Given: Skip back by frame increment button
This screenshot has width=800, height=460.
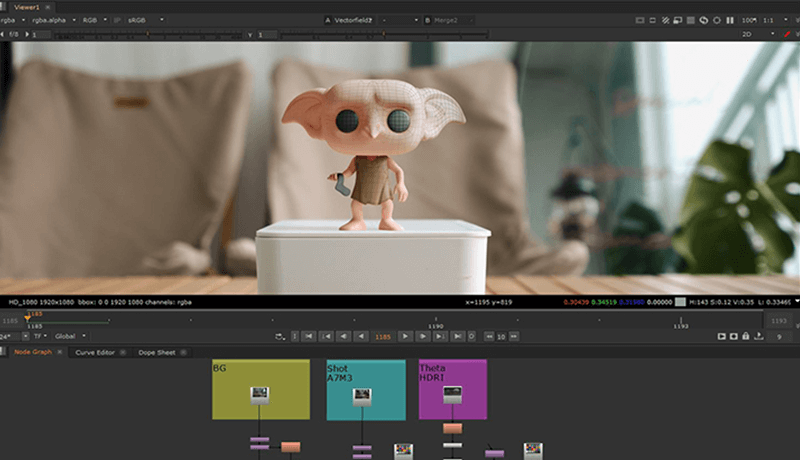Looking at the screenshot, I should [x=489, y=337].
